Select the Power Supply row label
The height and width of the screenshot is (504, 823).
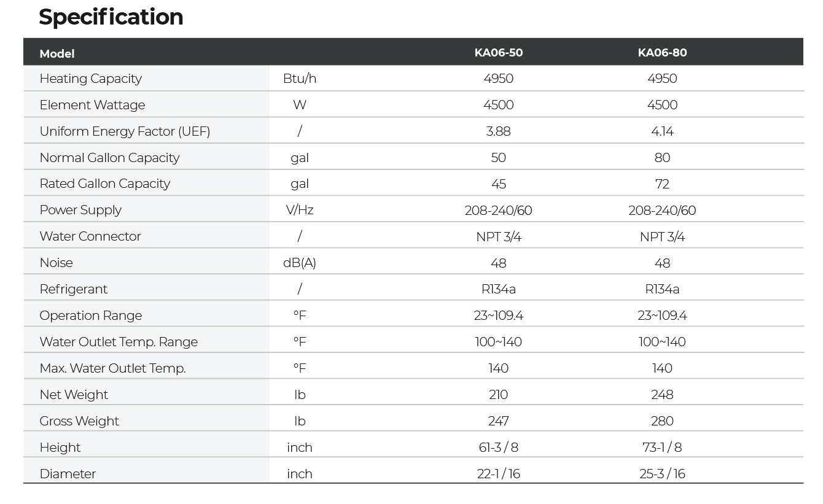pos(80,210)
